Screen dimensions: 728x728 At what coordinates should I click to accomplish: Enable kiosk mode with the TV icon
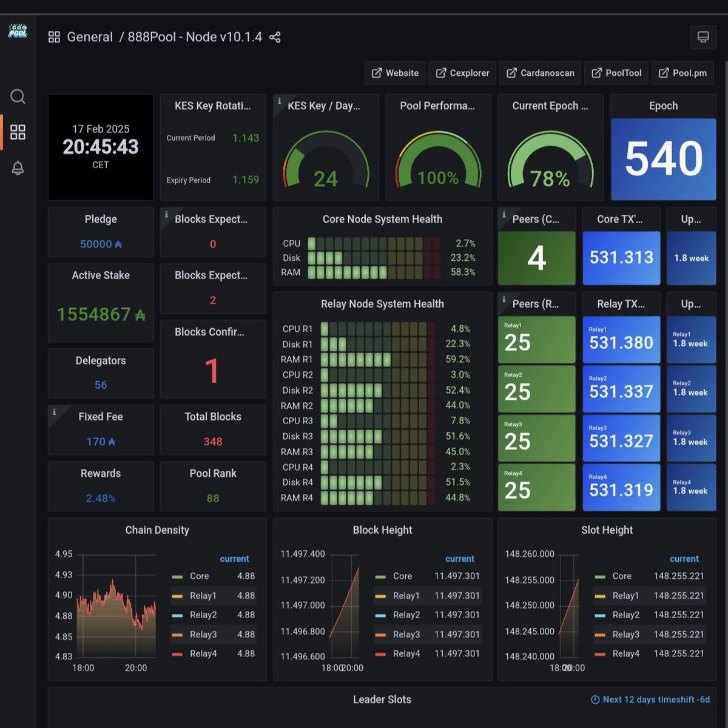click(703, 37)
